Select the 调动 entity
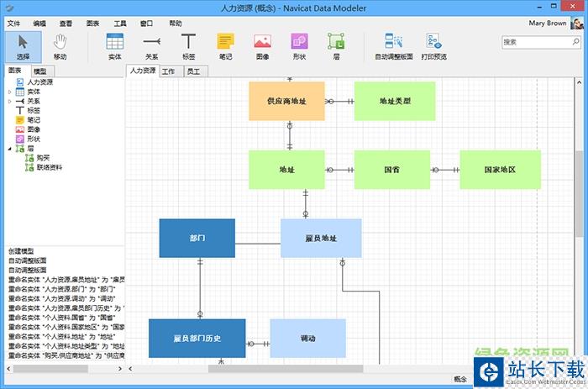Screen dimensions: 588x389 (x=308, y=339)
